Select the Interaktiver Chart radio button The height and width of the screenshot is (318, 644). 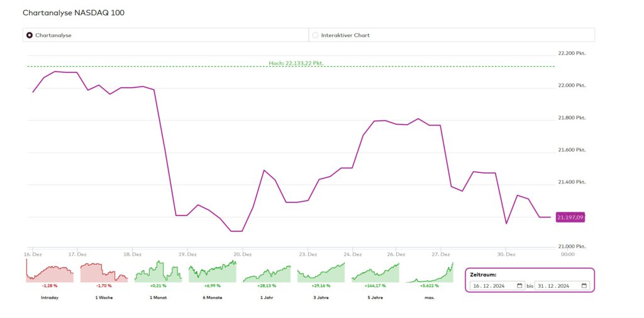click(316, 35)
